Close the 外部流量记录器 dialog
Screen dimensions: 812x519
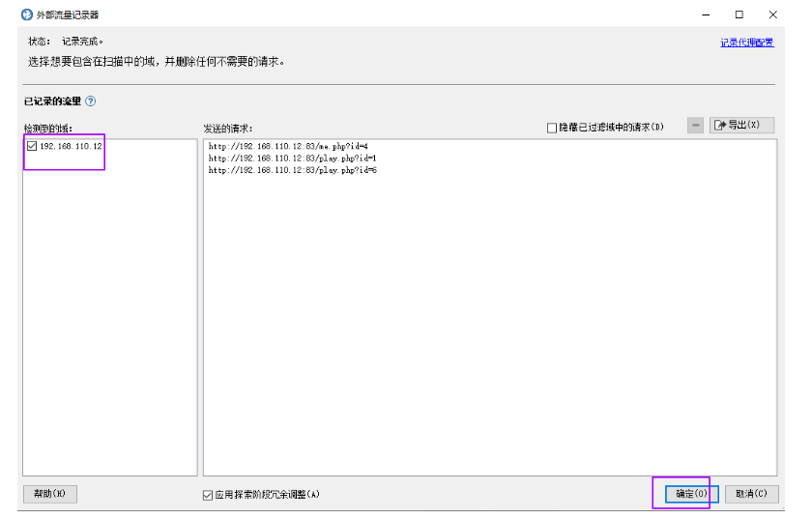(773, 14)
